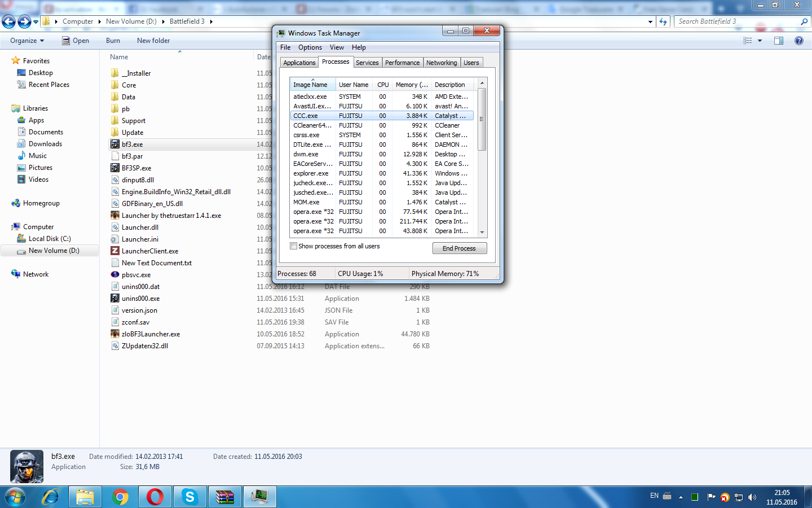Select the Task Manager taskbar icon
The height and width of the screenshot is (508, 812).
pos(260,497)
